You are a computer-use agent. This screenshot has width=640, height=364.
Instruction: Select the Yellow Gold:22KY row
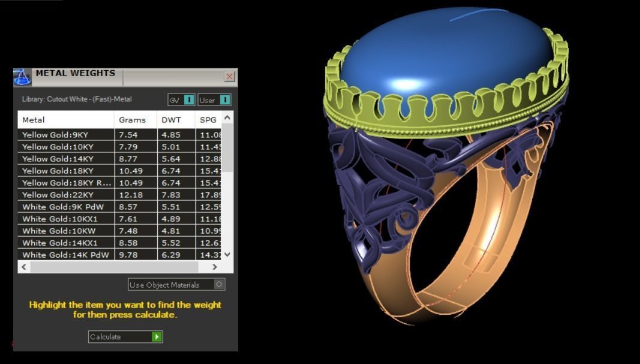(x=119, y=195)
